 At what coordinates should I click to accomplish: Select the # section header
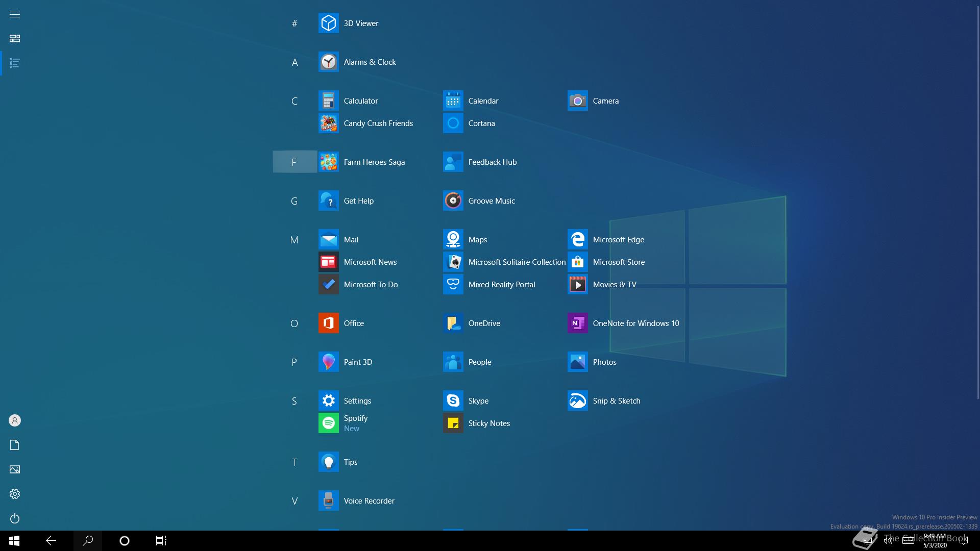tap(295, 23)
